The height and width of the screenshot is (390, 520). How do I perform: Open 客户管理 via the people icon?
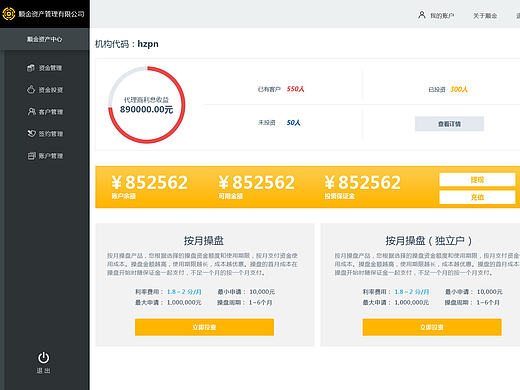click(x=31, y=112)
